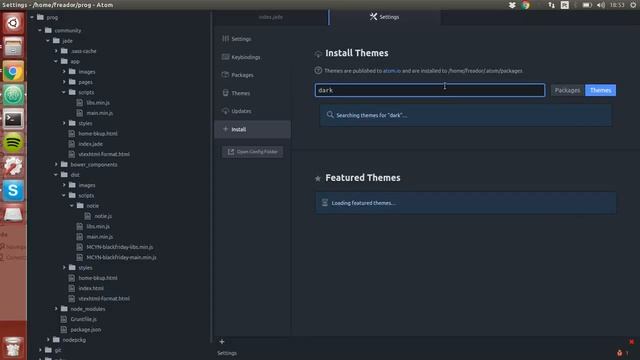
Task: Open the Terminal dock icon
Action: [13, 119]
